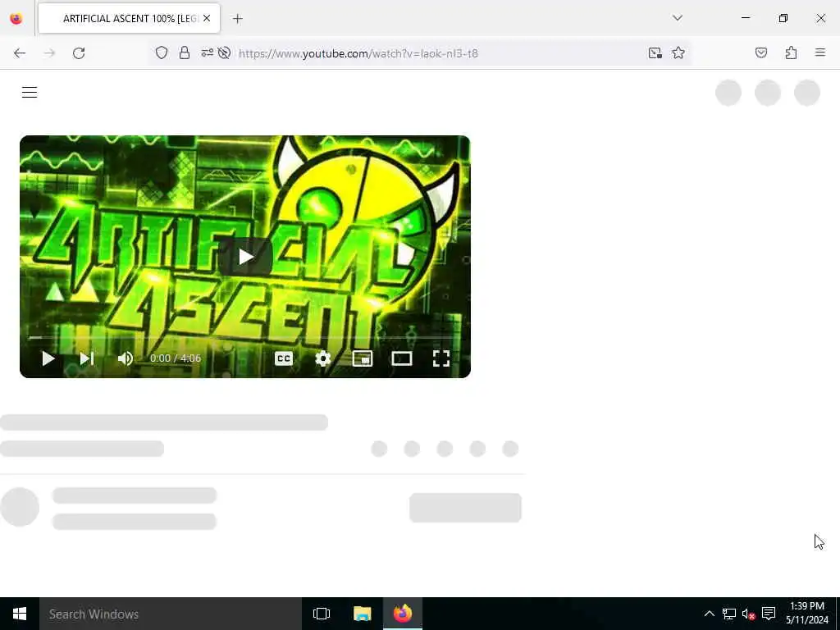Open the site permissions icon in the address bar
840x630 pixels.
(207, 52)
